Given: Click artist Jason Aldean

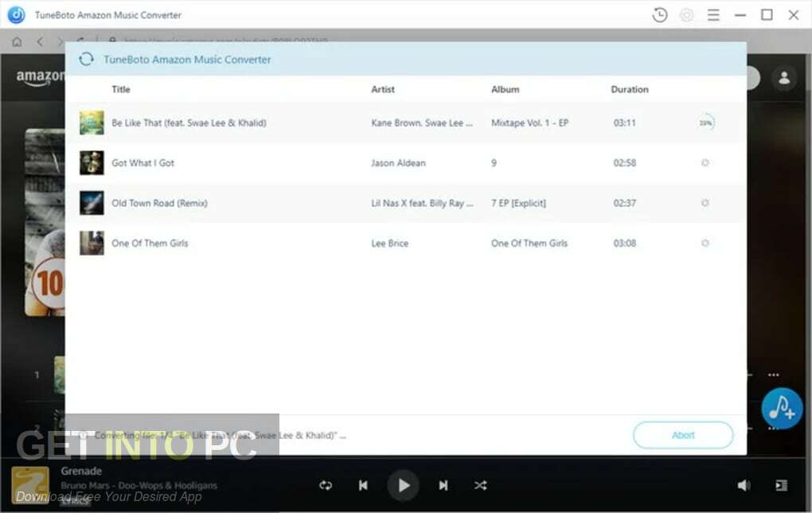Looking at the screenshot, I should click(x=398, y=163).
